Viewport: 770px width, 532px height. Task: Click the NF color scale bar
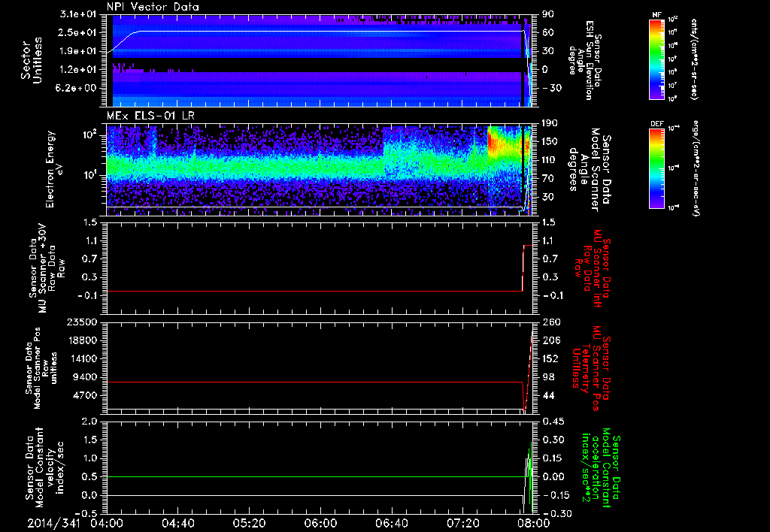(x=658, y=59)
